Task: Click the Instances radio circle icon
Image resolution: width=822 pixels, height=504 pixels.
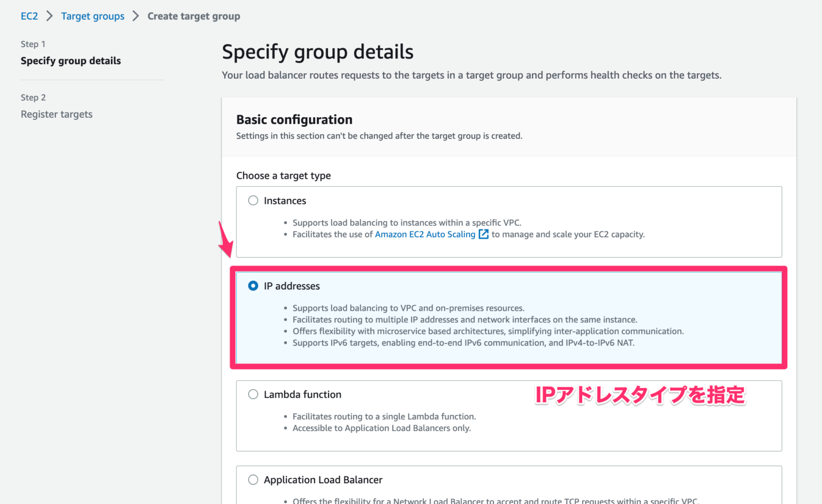Action: coord(253,200)
